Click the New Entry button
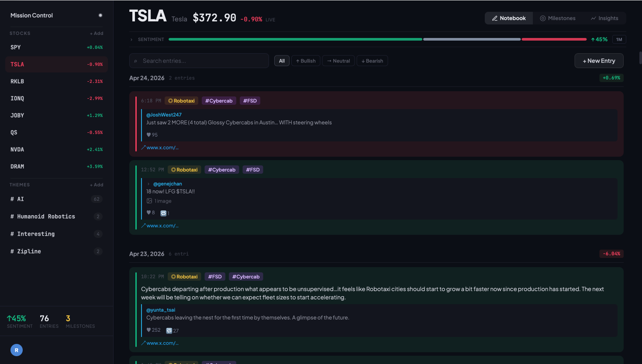 pos(599,61)
